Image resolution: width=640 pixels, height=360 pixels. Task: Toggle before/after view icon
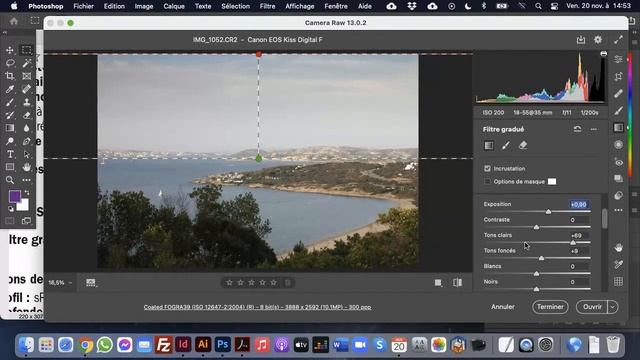click(x=458, y=282)
